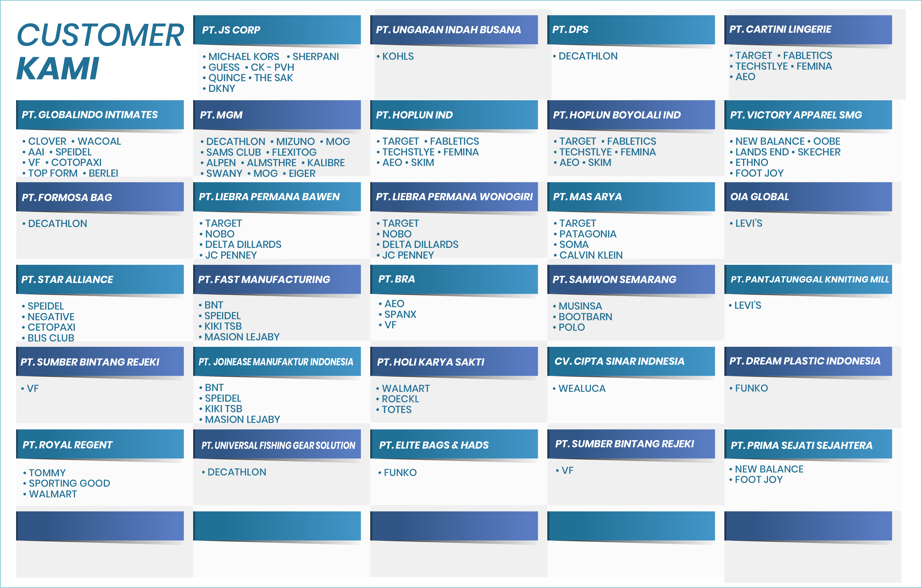This screenshot has height=588, width=922.
Task: Click the "COTOPAXI" brand entry
Action: [x=77, y=162]
